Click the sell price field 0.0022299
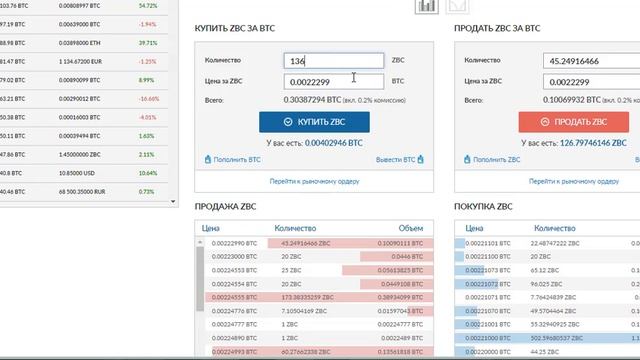 (591, 82)
